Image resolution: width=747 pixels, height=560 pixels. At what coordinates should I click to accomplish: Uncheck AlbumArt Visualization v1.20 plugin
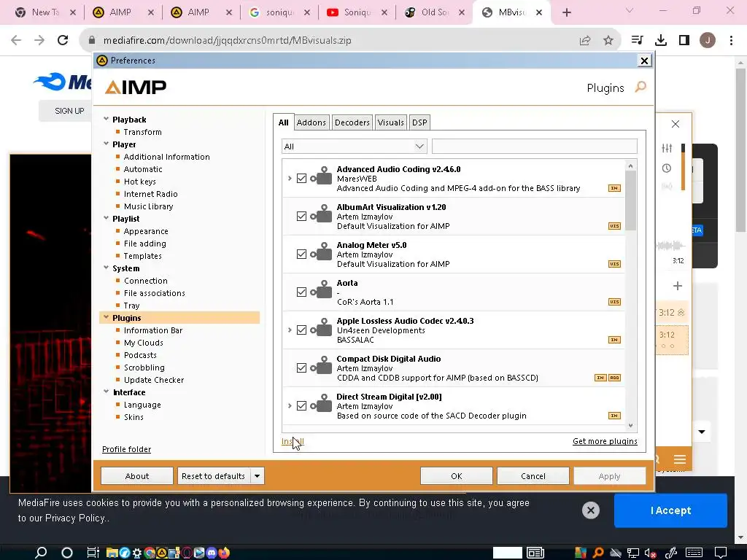[301, 216]
